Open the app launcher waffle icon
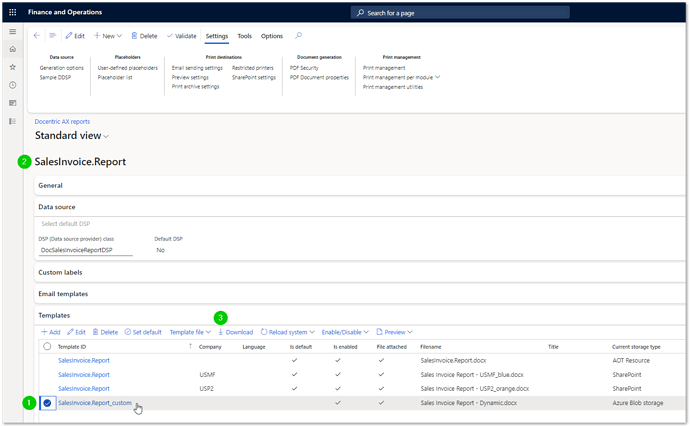 point(13,12)
